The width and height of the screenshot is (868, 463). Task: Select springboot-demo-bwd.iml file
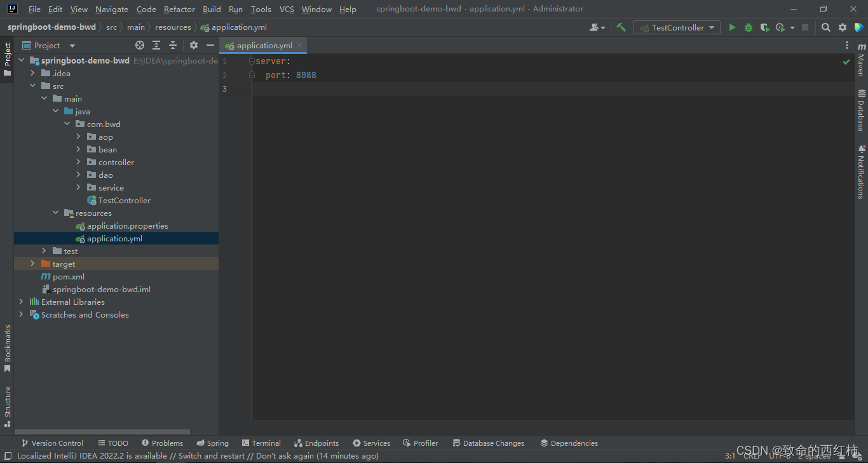pos(96,289)
